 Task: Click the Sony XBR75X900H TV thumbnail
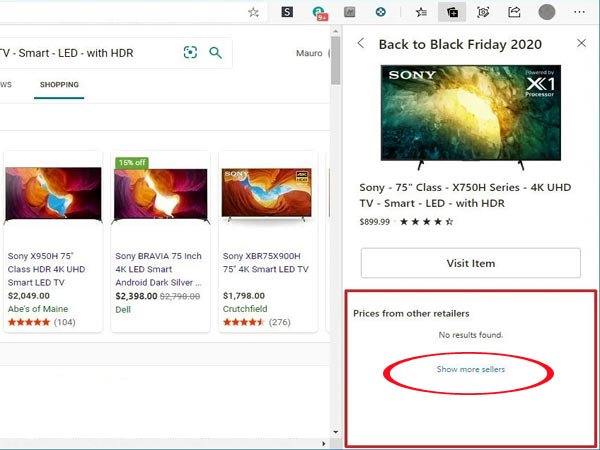[267, 194]
